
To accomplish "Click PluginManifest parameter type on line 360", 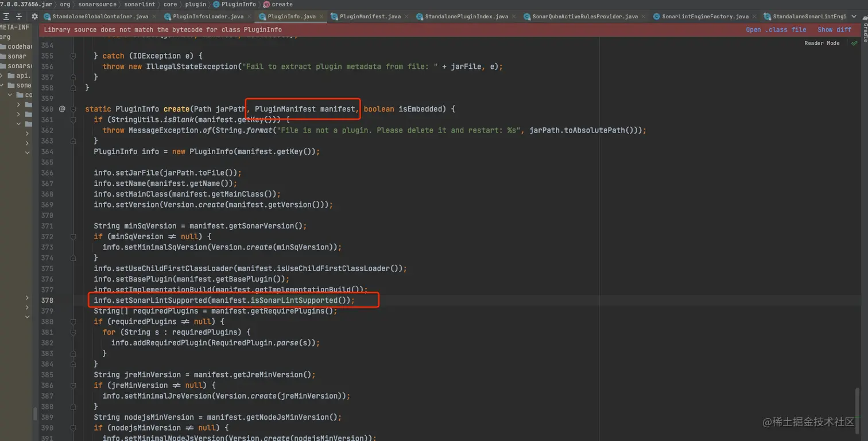I will (x=285, y=109).
